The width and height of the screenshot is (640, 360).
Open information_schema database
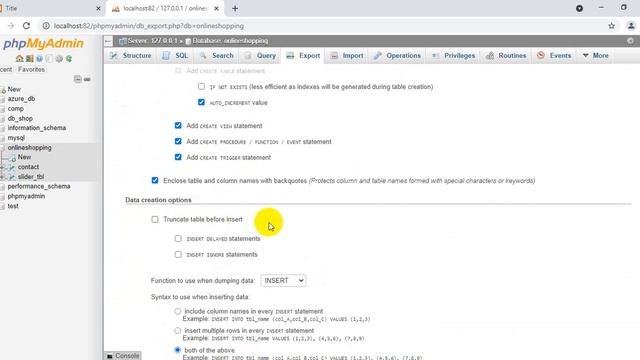[37, 128]
